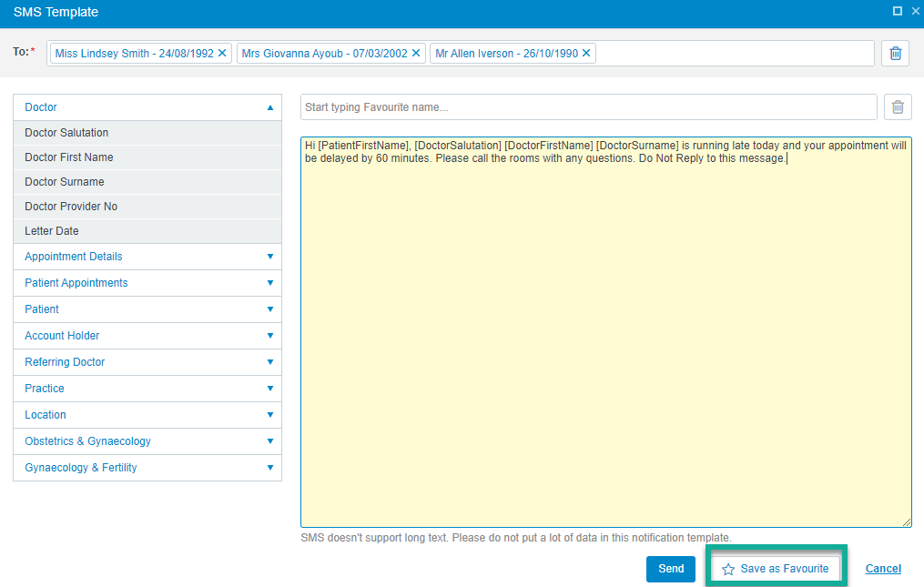Expand Appointment Details section

pos(147,257)
